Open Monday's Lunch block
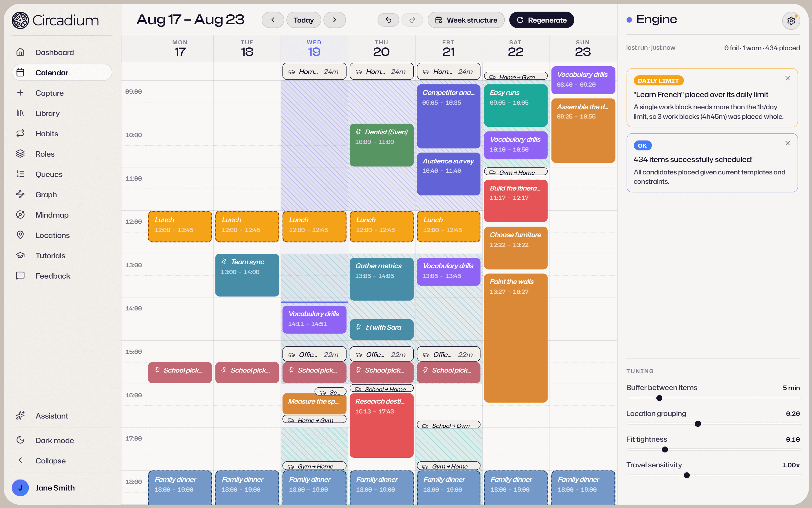Screen dimensions: 812x508 tap(180, 226)
